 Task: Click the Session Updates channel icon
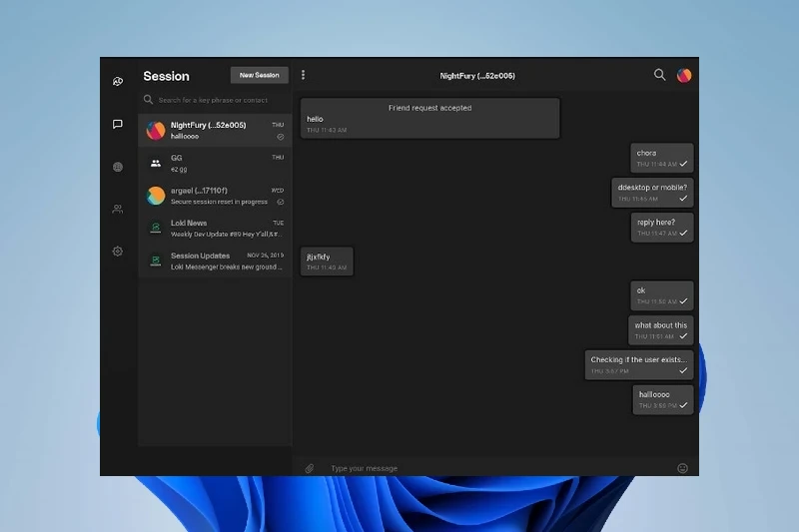156,261
